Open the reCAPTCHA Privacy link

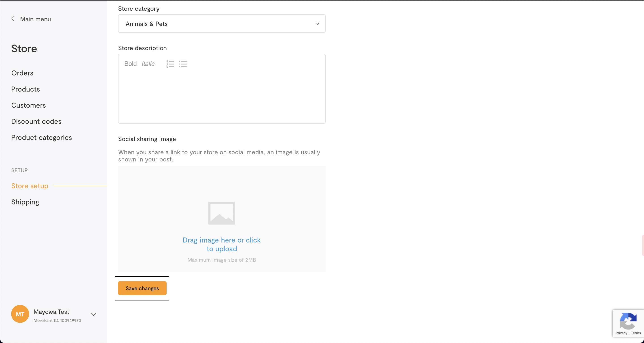(x=621, y=333)
